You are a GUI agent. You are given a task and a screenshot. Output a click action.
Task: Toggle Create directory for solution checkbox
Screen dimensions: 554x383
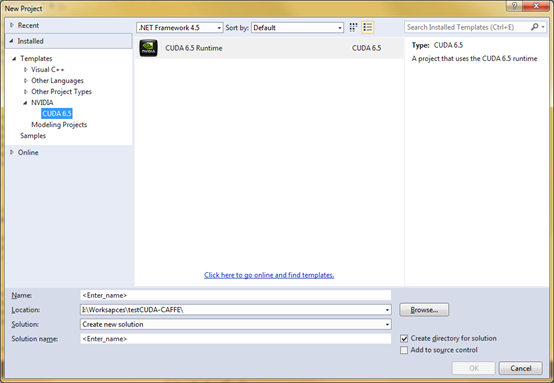(x=404, y=338)
